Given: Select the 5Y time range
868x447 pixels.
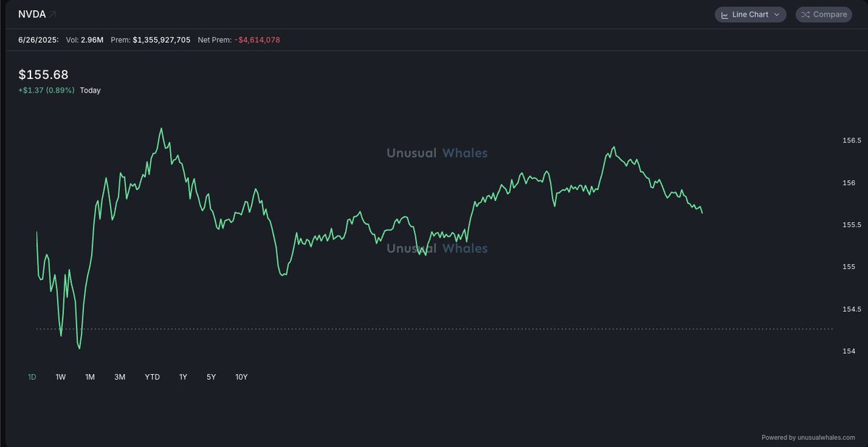Looking at the screenshot, I should coord(211,377).
